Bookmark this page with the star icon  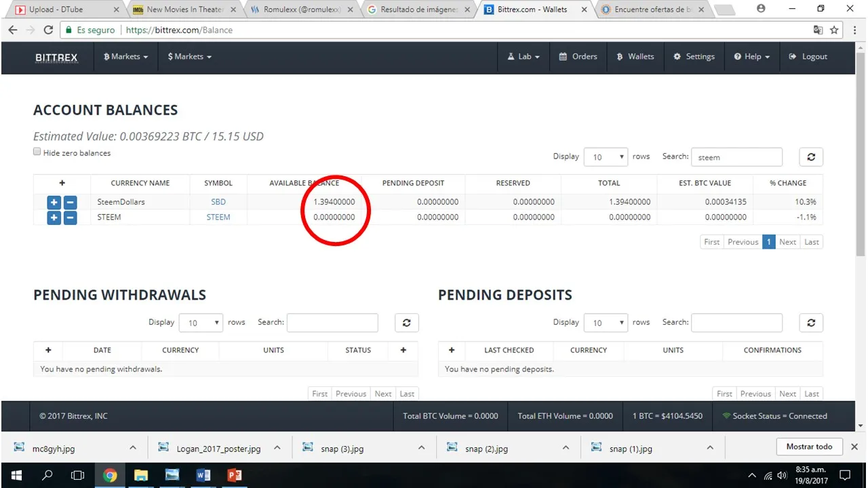pyautogui.click(x=834, y=30)
